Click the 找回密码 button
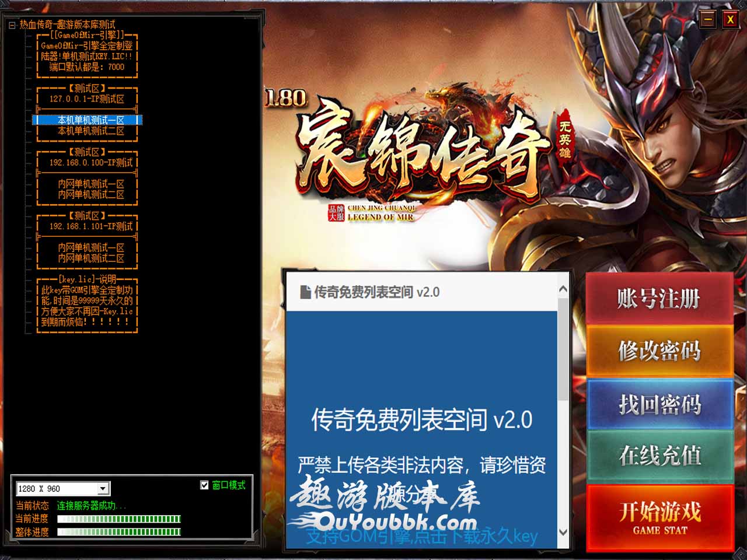 pos(659,404)
